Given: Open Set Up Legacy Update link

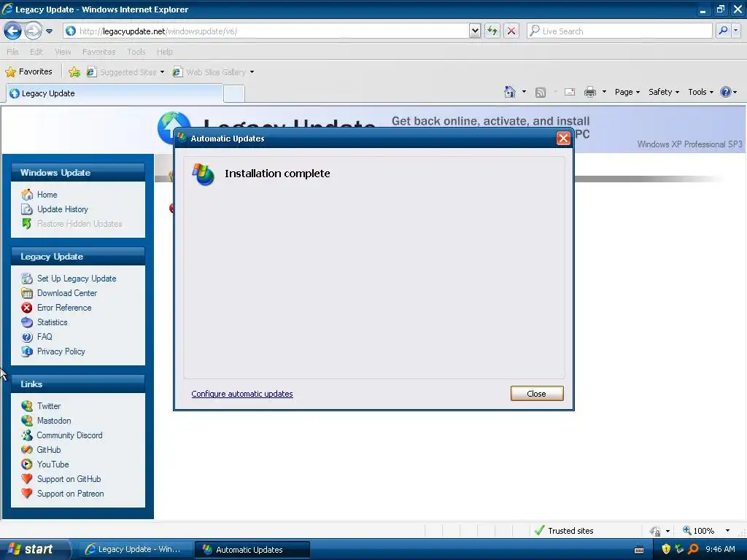Looking at the screenshot, I should pos(76,279).
